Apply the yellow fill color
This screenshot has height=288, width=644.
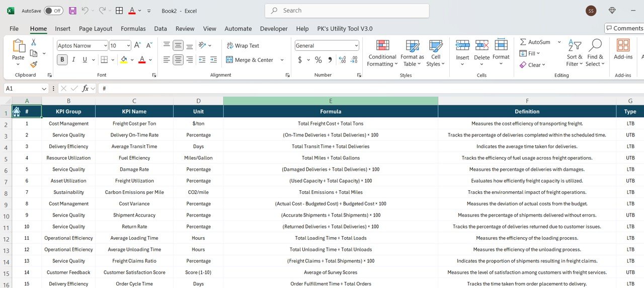coord(124,59)
